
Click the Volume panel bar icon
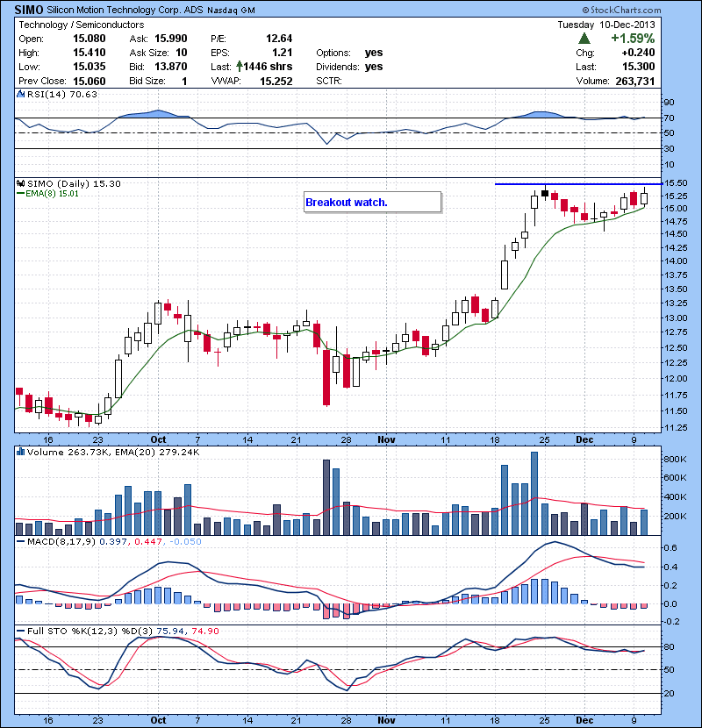click(20, 452)
